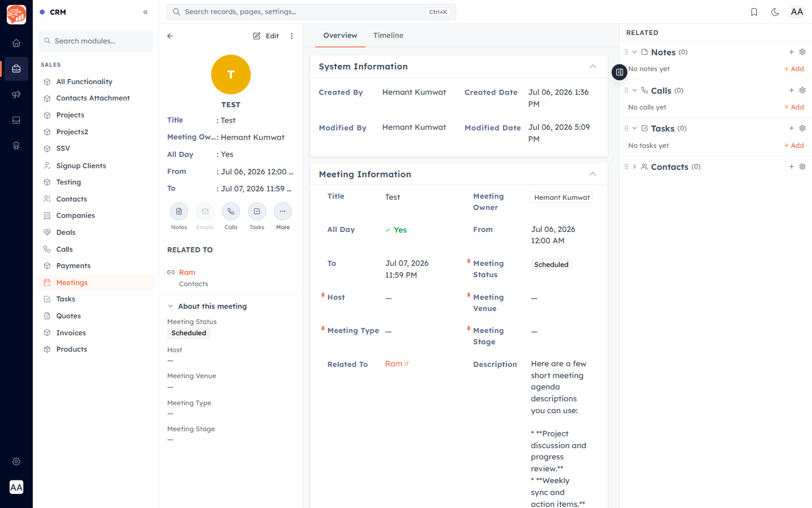This screenshot has height=508, width=812.
Task: Click the plus icon beside Notes
Action: pos(791,52)
